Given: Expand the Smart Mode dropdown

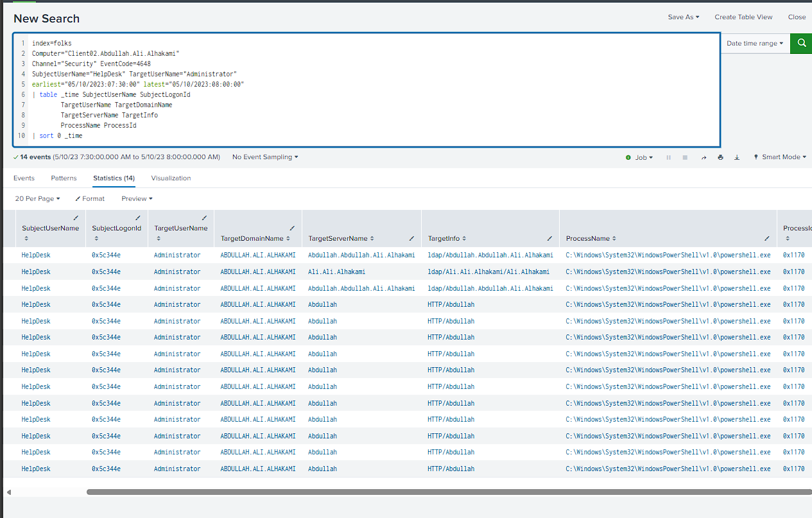Looking at the screenshot, I should [x=779, y=157].
